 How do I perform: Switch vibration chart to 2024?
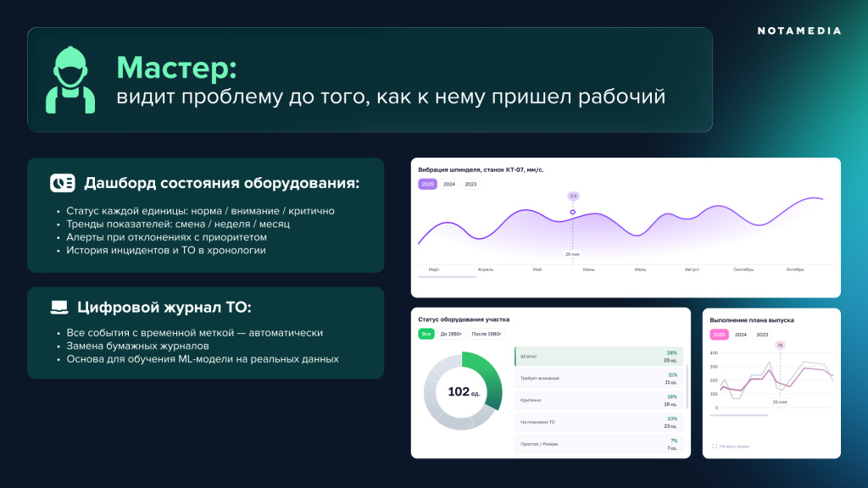pos(449,184)
